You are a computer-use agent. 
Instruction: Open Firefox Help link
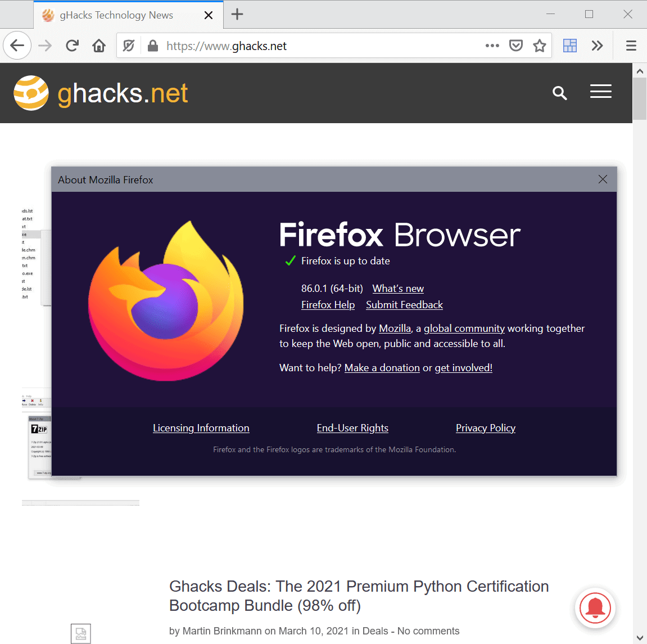pyautogui.click(x=328, y=305)
